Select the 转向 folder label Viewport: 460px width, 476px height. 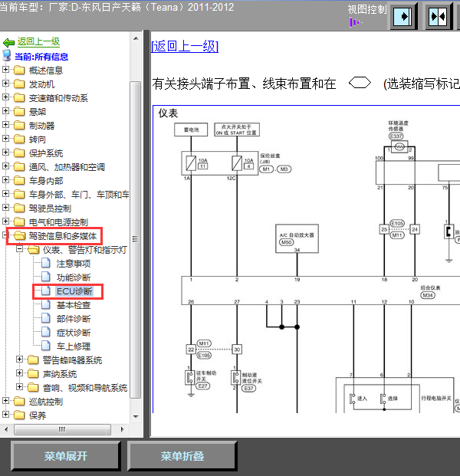click(x=38, y=140)
